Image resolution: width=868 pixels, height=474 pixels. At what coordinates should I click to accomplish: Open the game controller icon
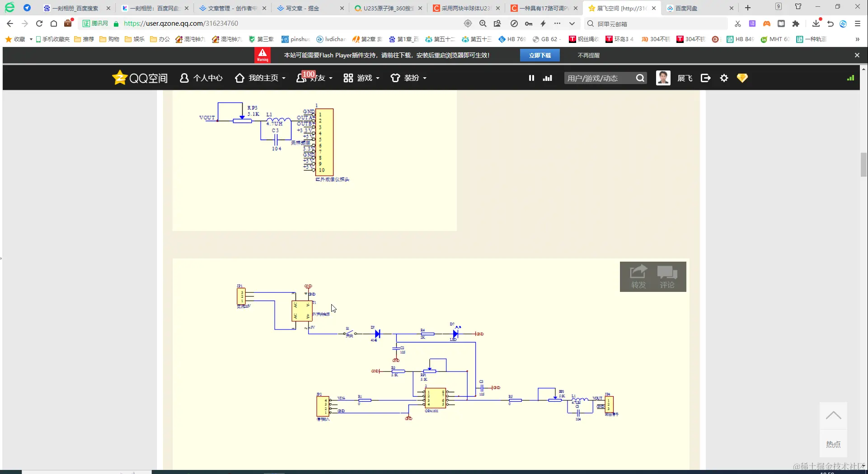click(x=767, y=23)
